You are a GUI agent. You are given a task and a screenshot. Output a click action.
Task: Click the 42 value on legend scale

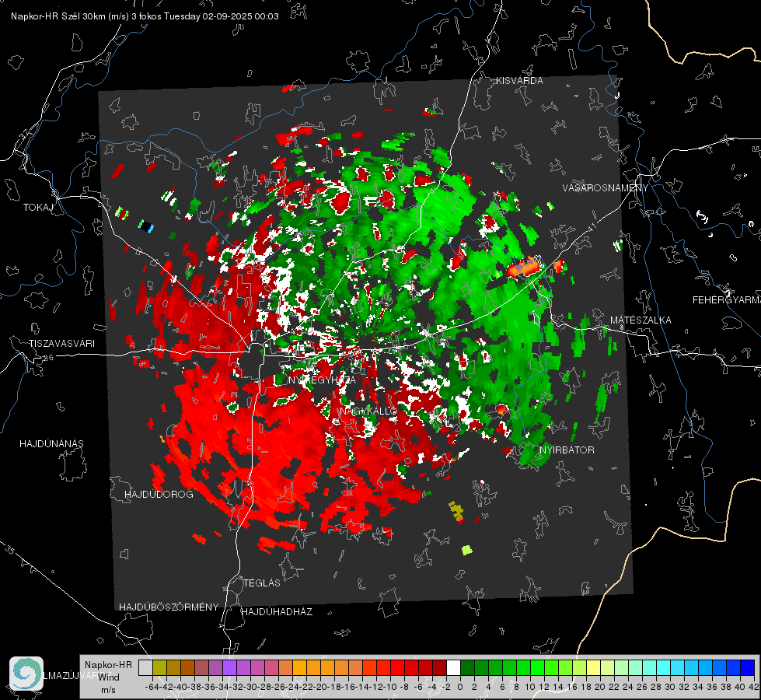pyautogui.click(x=753, y=687)
